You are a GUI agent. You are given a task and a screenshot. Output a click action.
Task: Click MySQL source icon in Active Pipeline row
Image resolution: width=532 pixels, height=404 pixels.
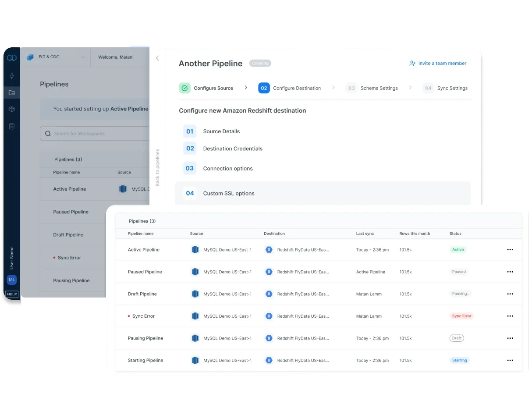(x=195, y=250)
